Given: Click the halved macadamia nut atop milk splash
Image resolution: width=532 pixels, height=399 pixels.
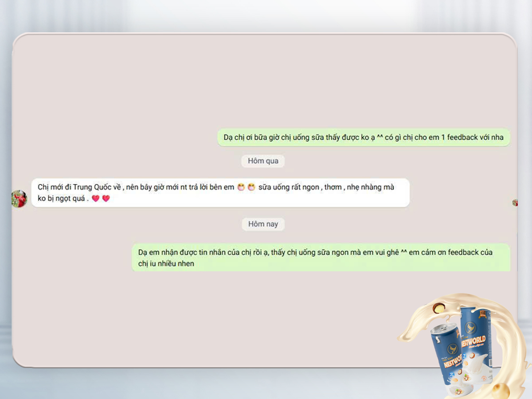Looking at the screenshot, I should (x=438, y=307).
